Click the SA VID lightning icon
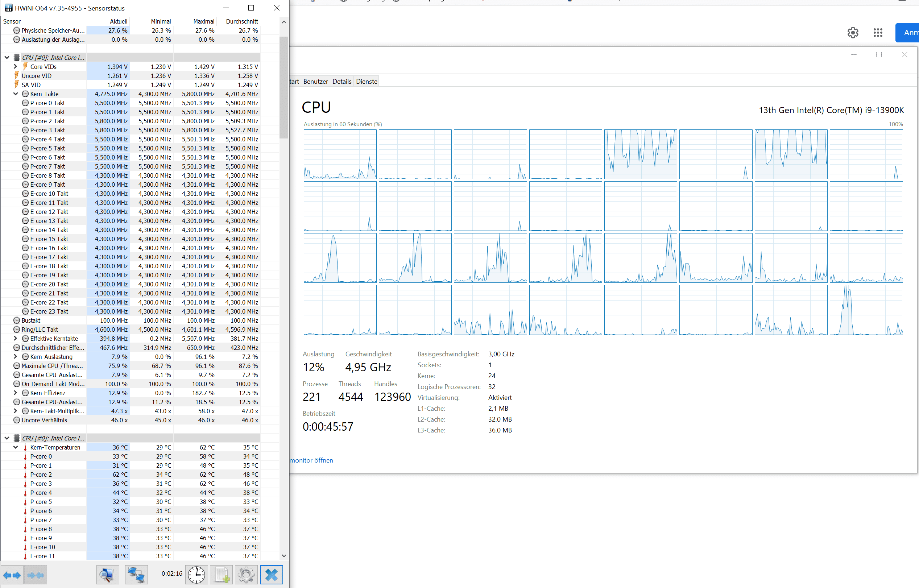 point(16,85)
